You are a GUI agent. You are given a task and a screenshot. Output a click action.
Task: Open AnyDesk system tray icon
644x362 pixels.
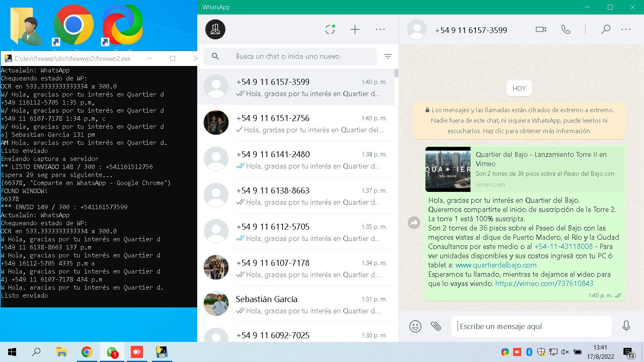(517, 352)
